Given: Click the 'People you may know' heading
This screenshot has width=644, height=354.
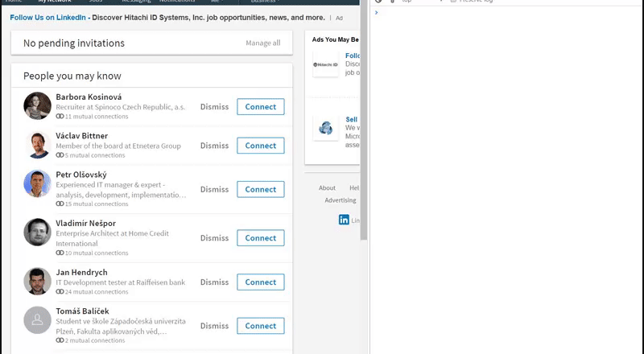Looking at the screenshot, I should pyautogui.click(x=72, y=76).
